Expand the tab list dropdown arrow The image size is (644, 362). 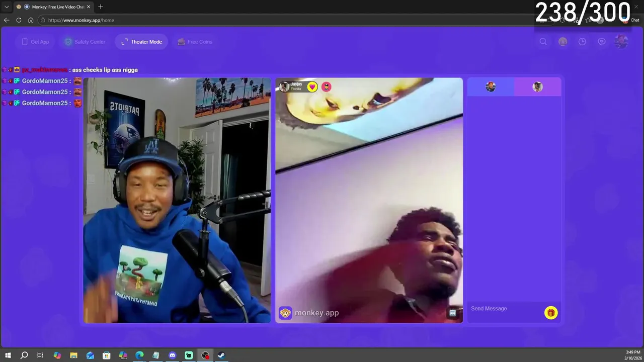pos(7,7)
